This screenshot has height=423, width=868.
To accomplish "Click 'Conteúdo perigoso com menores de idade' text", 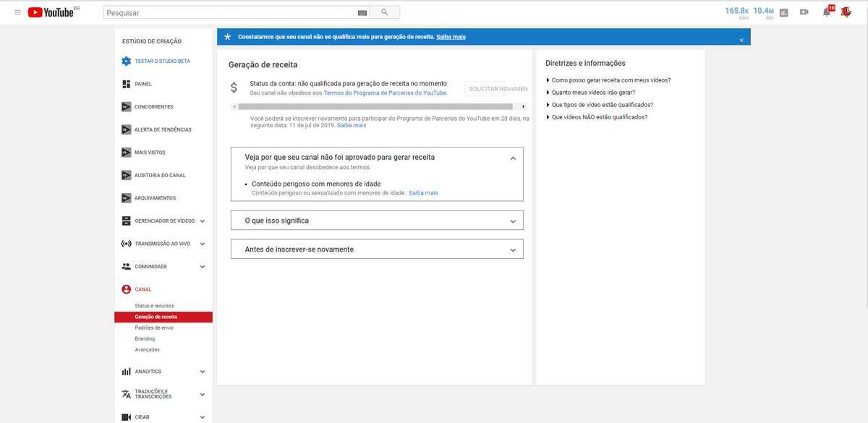I will 316,184.
